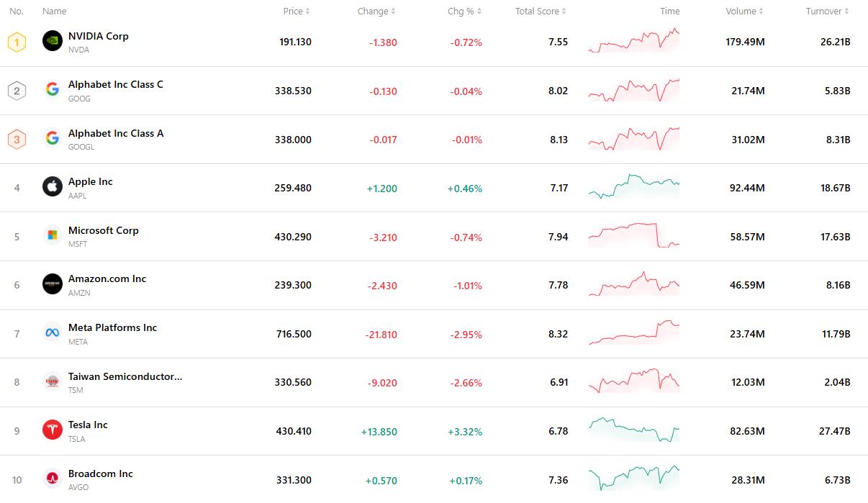Click the Broadcom Inc logo icon

[x=53, y=479]
